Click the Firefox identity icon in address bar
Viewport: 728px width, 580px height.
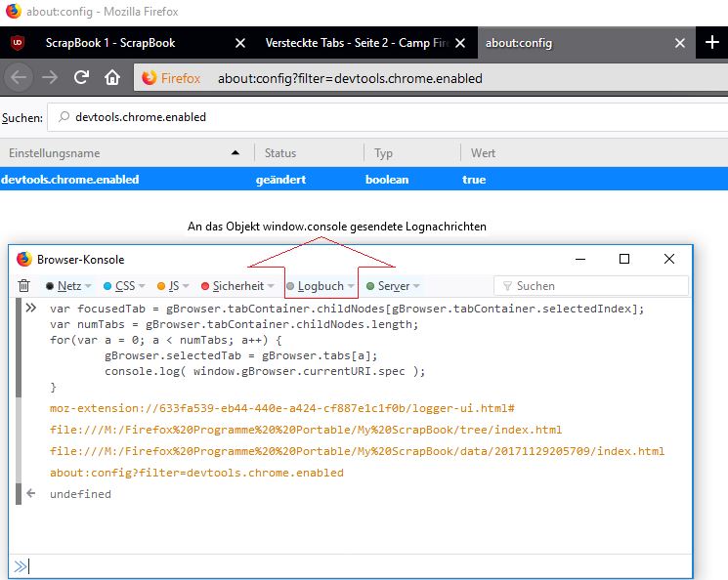(x=150, y=78)
